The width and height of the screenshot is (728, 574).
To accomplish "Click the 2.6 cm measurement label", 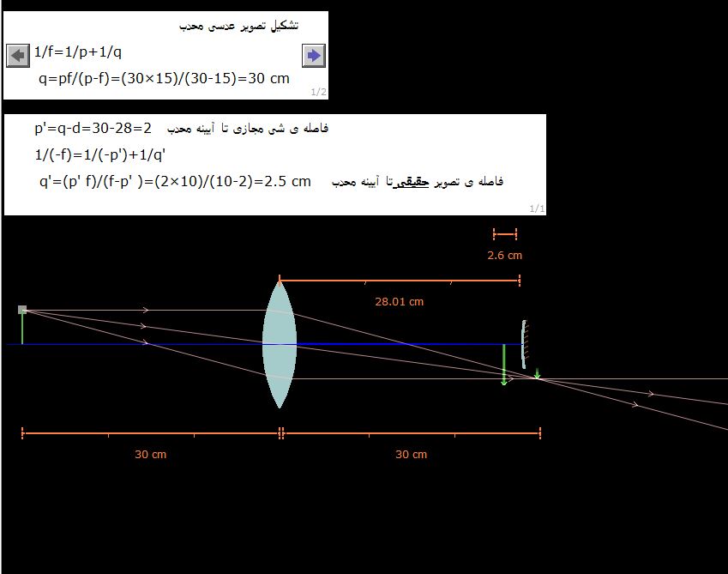I will (504, 255).
